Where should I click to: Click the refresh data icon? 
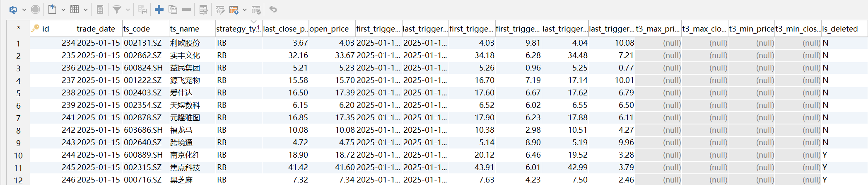coord(13,9)
